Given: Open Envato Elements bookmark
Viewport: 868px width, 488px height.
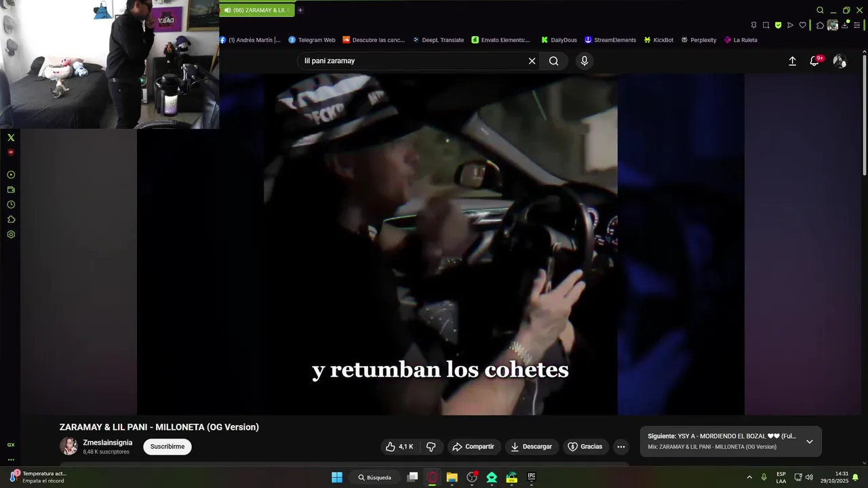Looking at the screenshot, I should 501,40.
